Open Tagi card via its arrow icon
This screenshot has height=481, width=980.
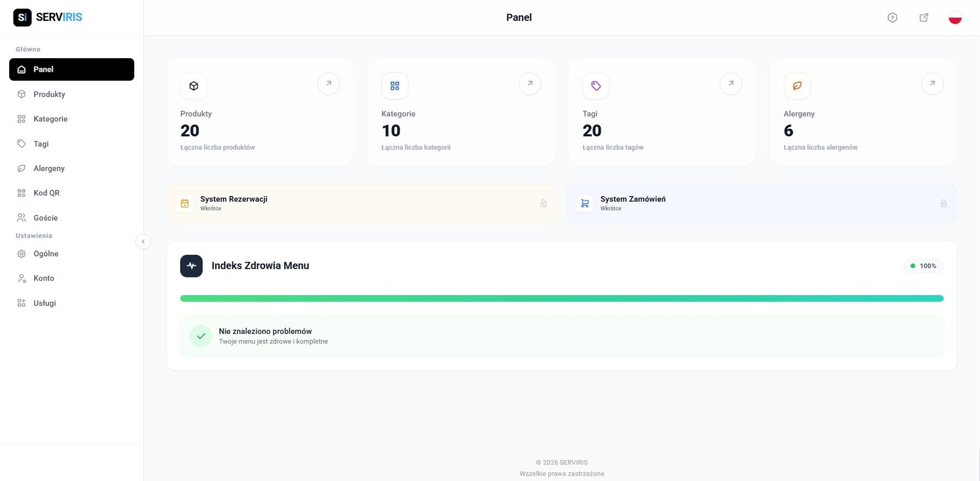[731, 84]
